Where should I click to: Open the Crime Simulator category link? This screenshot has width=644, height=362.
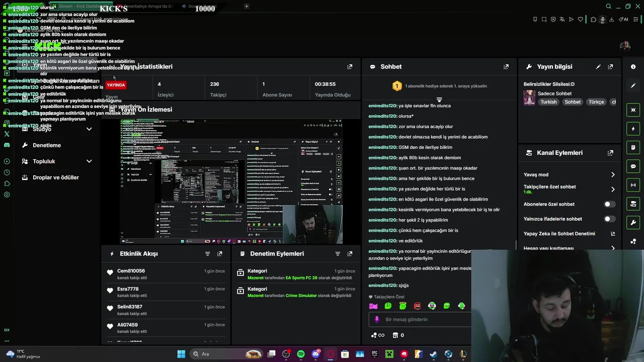pyautogui.click(x=301, y=296)
